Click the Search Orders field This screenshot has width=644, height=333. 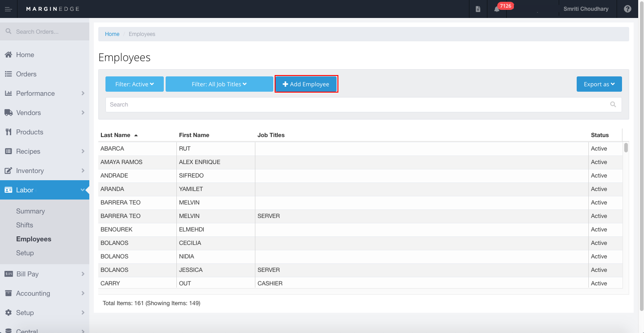[45, 31]
